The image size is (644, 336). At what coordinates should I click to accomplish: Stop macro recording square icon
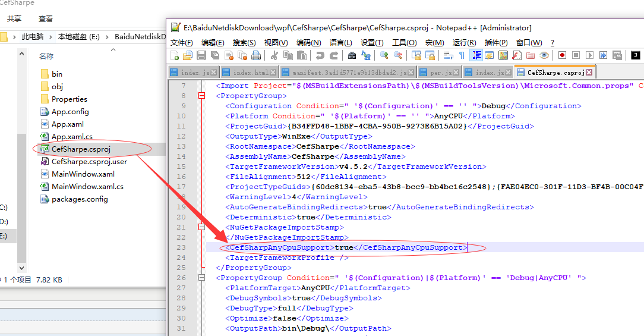(x=576, y=55)
